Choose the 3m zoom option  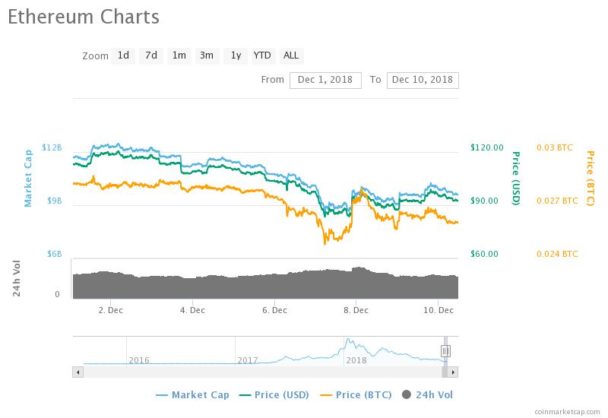(x=207, y=55)
